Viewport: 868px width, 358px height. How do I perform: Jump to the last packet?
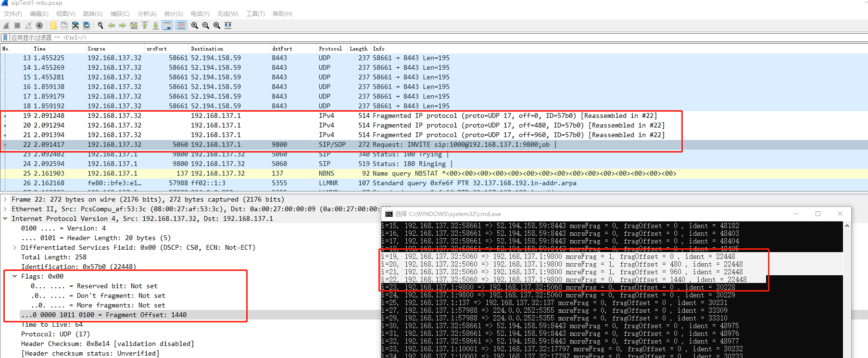(156, 26)
